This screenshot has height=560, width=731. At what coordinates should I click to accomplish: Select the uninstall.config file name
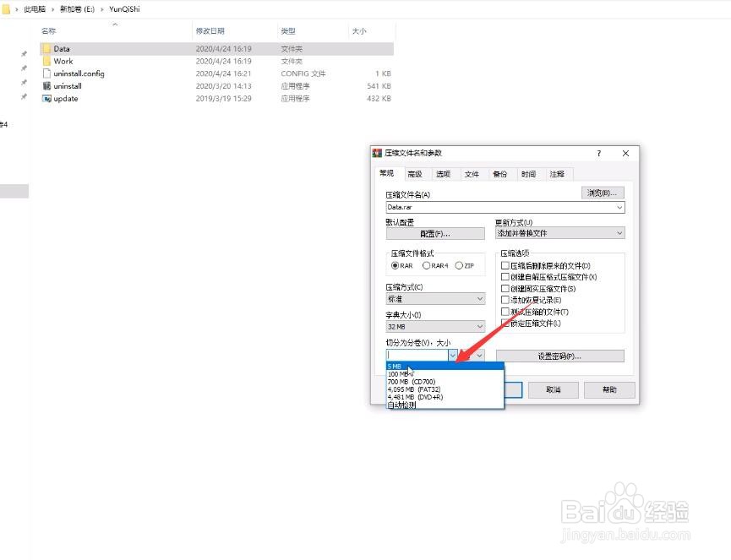coord(79,73)
